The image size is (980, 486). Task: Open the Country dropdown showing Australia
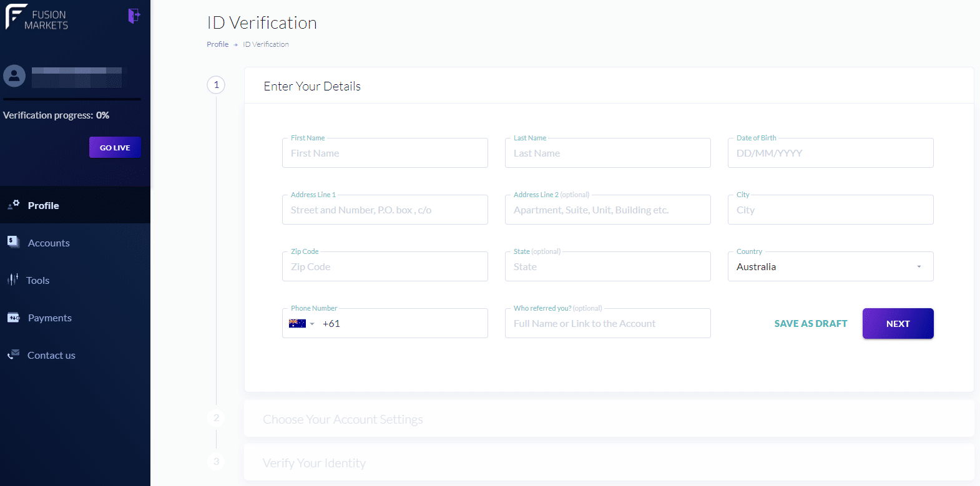tap(830, 266)
